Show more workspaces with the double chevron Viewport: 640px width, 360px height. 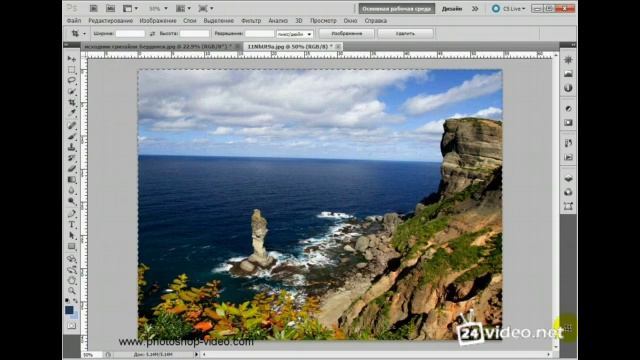click(475, 9)
